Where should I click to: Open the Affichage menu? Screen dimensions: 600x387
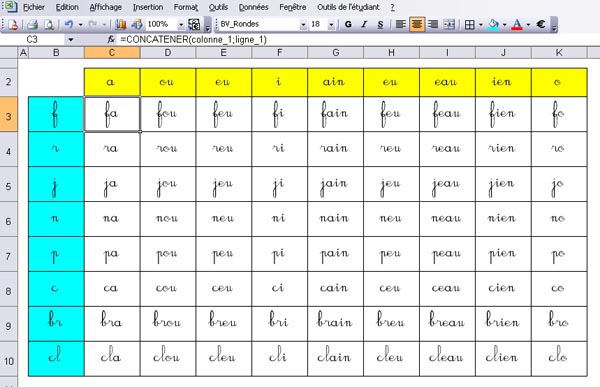coord(106,7)
